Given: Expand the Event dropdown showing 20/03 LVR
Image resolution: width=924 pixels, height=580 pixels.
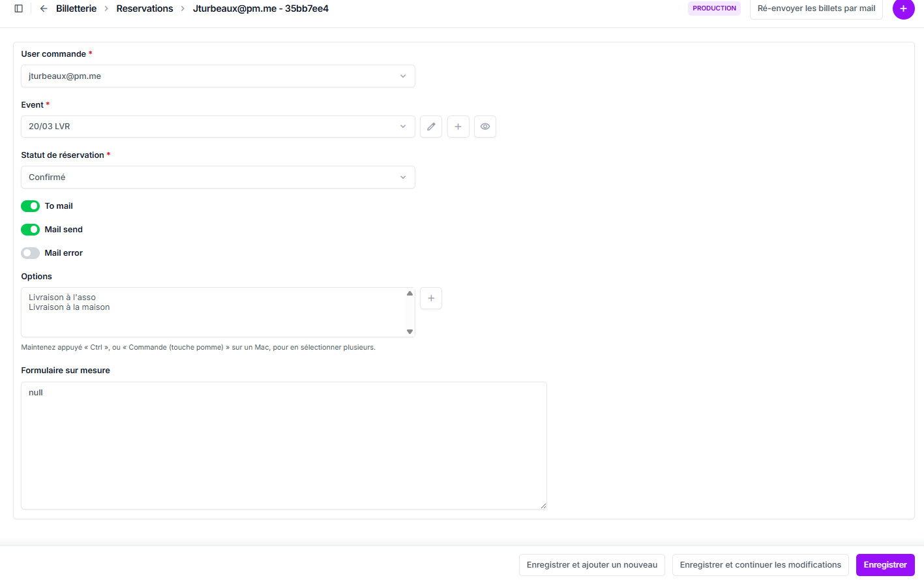Looking at the screenshot, I should click(218, 127).
